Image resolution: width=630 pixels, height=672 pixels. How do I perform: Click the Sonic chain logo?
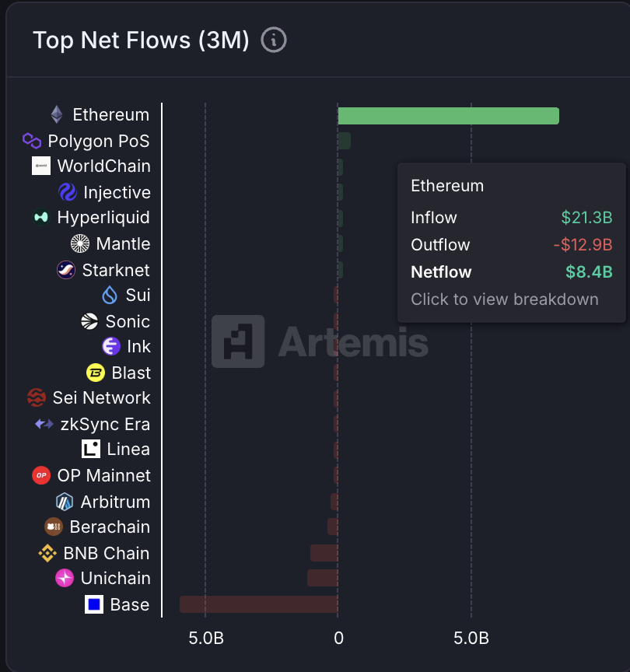tap(89, 321)
